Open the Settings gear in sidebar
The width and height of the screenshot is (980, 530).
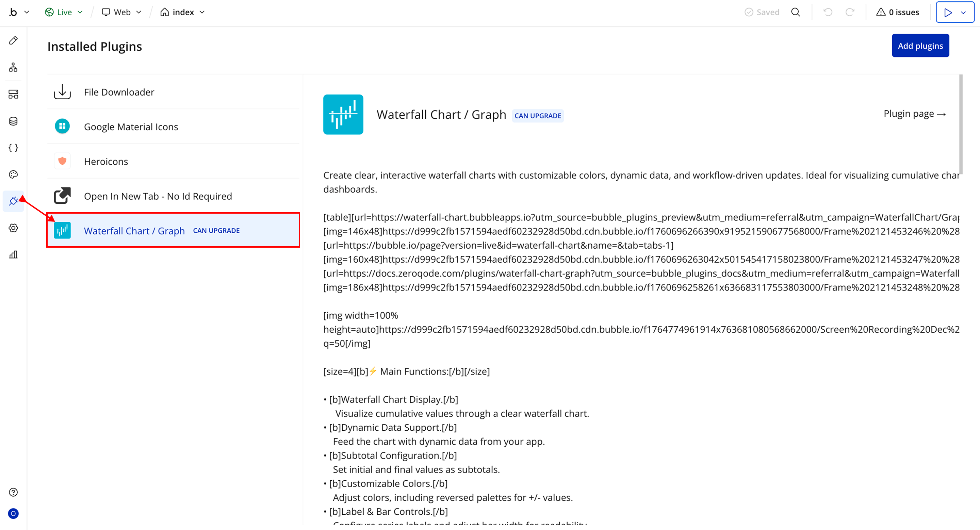click(x=13, y=228)
